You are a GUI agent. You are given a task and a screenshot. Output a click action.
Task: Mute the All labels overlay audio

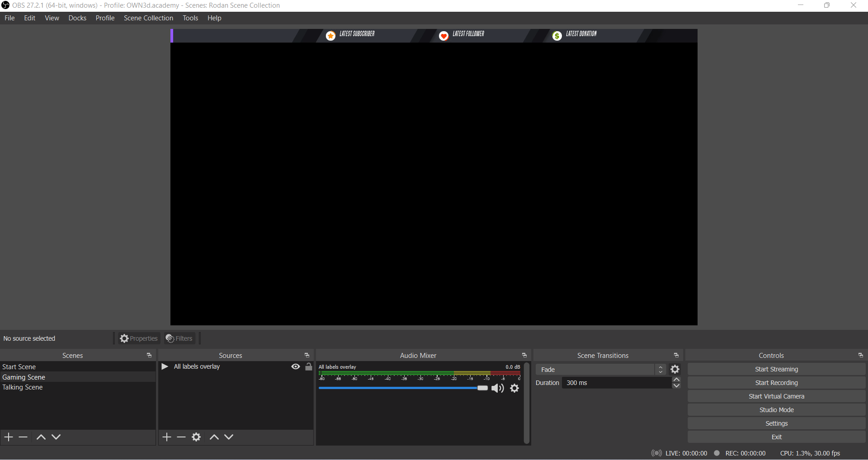497,389
